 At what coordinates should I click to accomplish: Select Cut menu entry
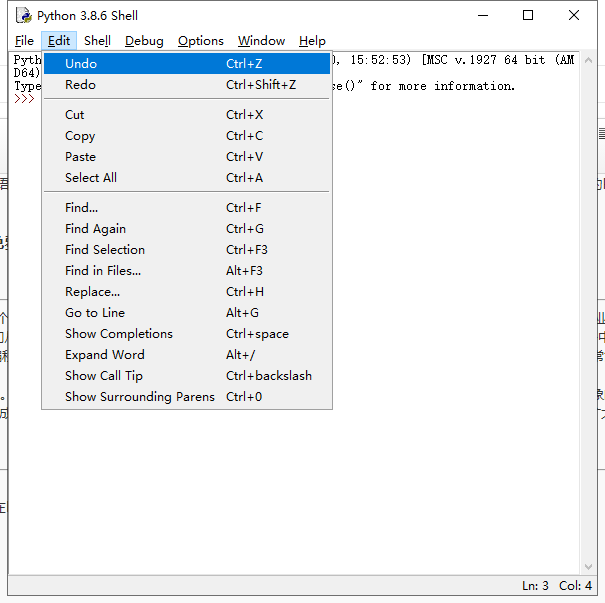[x=187, y=115]
